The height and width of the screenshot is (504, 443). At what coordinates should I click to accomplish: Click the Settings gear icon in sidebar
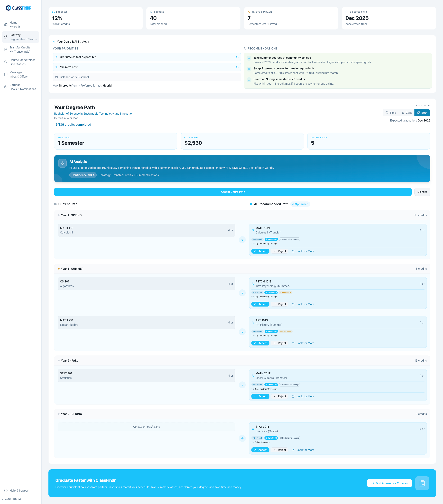[x=6, y=87]
